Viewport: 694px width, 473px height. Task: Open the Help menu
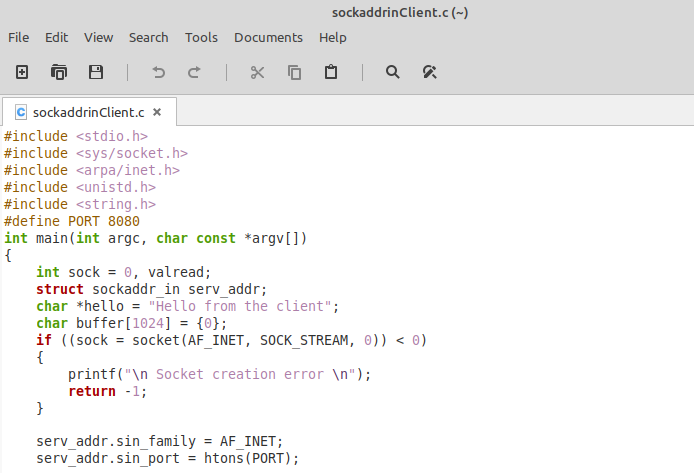333,37
